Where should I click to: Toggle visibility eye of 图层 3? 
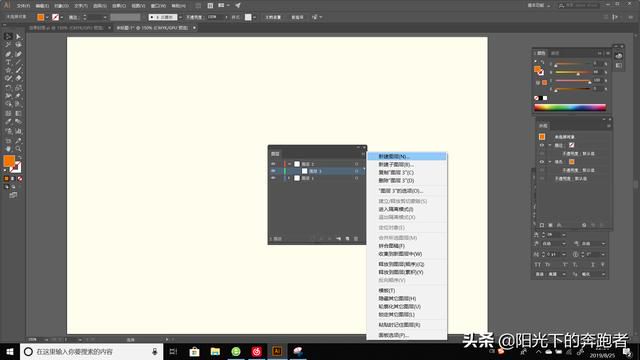pyautogui.click(x=273, y=171)
